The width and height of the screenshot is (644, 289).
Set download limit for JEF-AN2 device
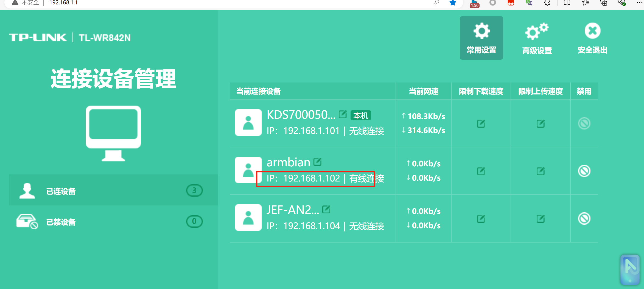[481, 219]
